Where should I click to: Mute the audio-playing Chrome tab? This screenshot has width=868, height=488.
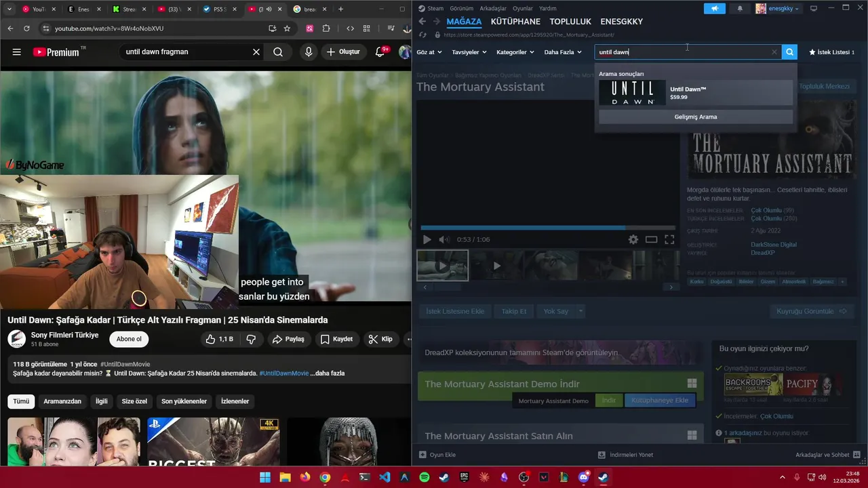[269, 9]
